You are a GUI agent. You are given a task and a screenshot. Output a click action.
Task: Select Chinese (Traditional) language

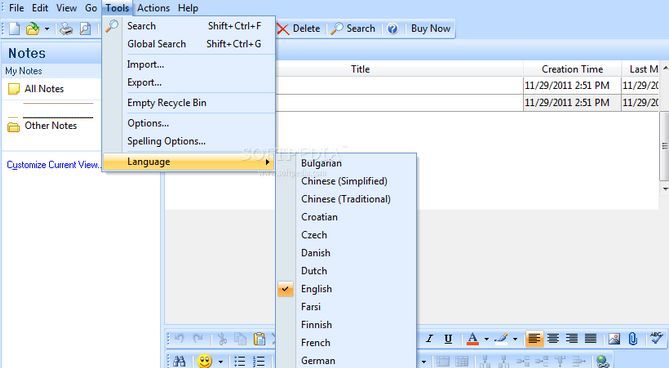(346, 199)
